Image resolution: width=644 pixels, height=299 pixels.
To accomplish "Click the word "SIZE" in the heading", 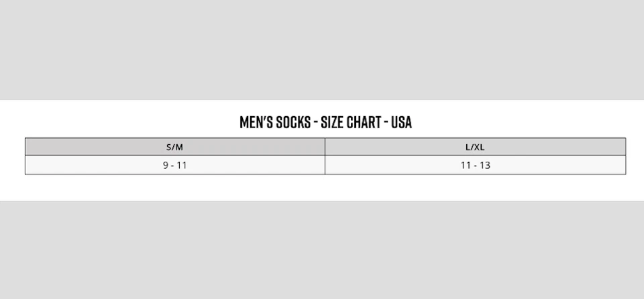I will pos(332,122).
